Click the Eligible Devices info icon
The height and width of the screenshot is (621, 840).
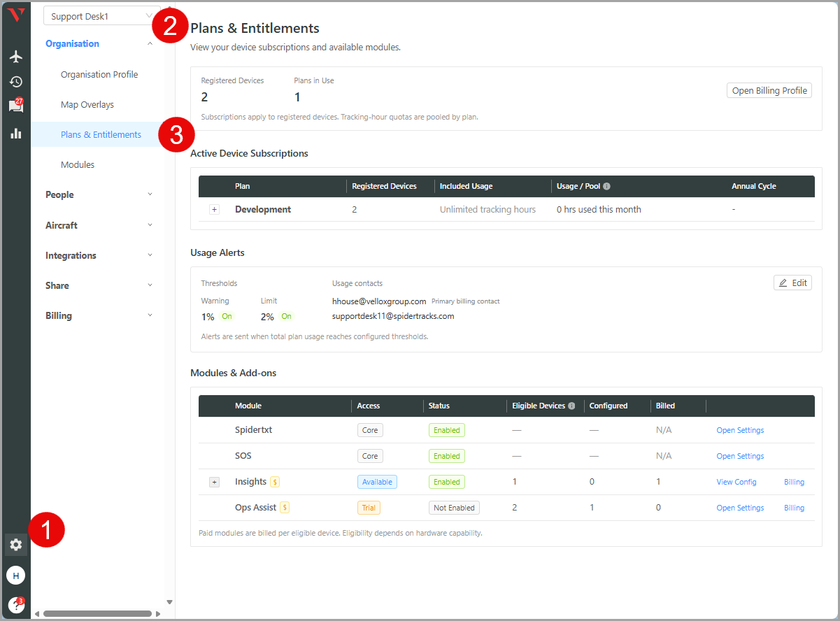571,406
